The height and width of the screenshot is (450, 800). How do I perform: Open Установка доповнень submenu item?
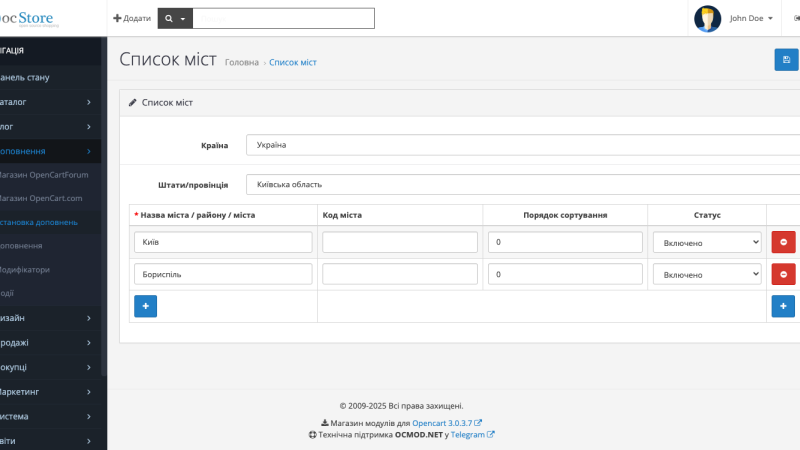coord(51,222)
